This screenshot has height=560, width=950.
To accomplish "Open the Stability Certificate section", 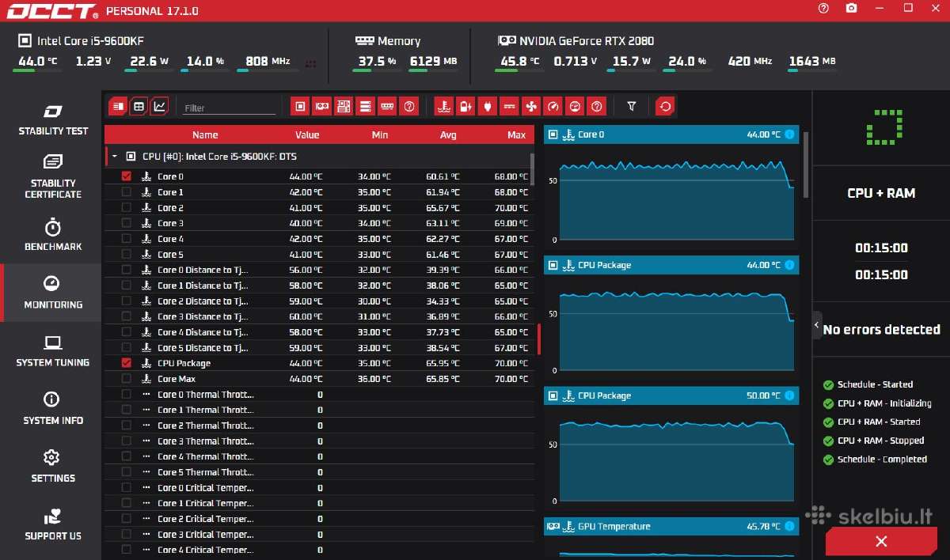I will coord(53,177).
